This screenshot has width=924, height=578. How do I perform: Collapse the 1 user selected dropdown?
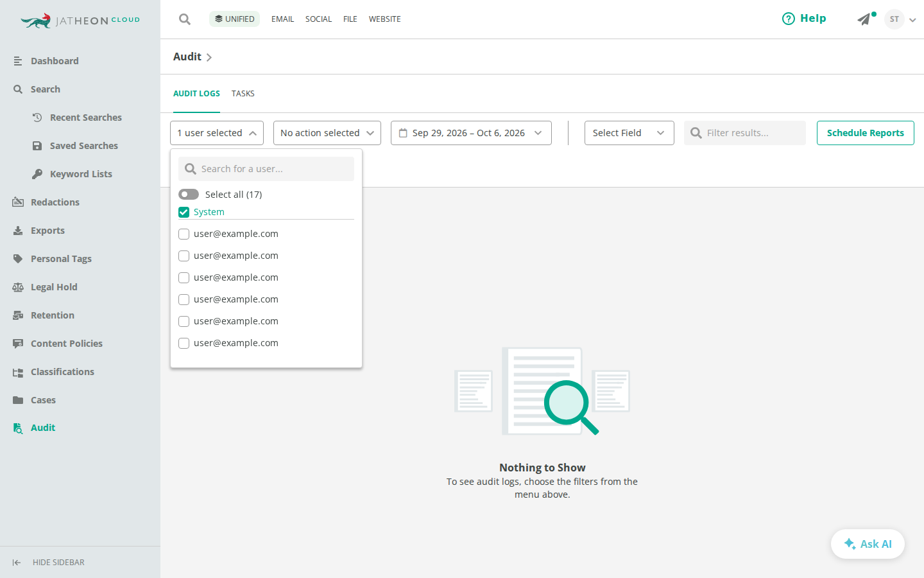click(217, 133)
